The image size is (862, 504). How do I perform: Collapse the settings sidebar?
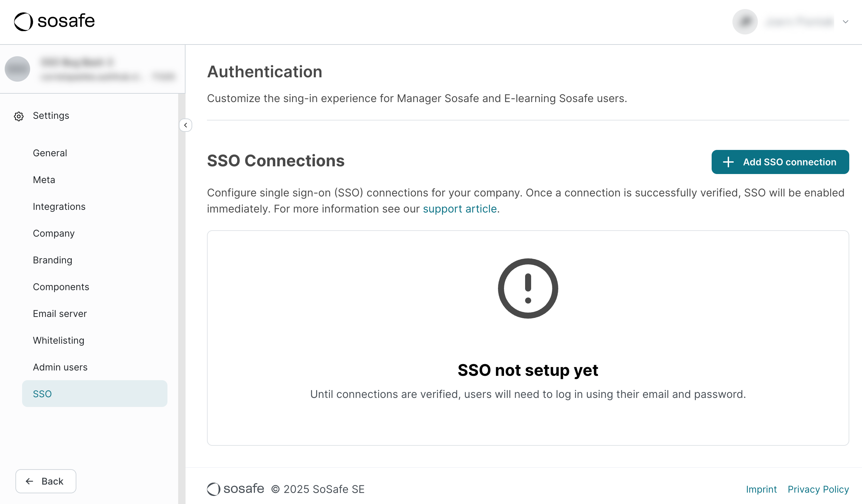(x=186, y=125)
